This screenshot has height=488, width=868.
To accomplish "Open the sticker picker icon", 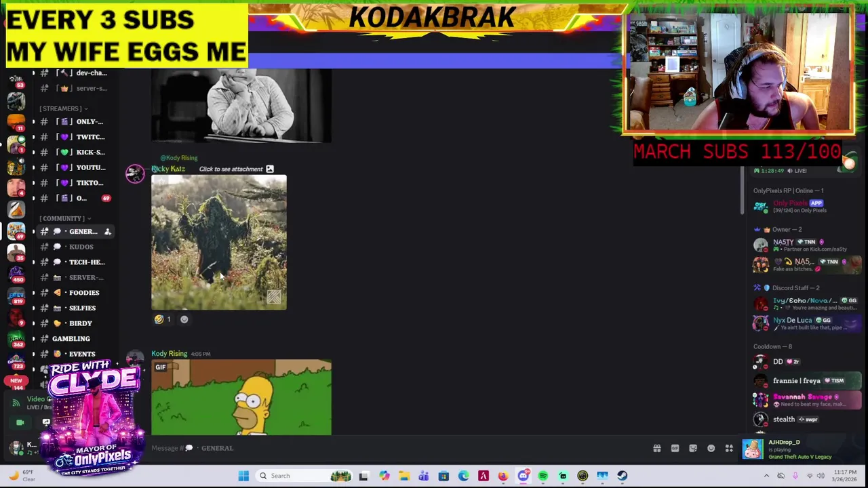I will (693, 448).
